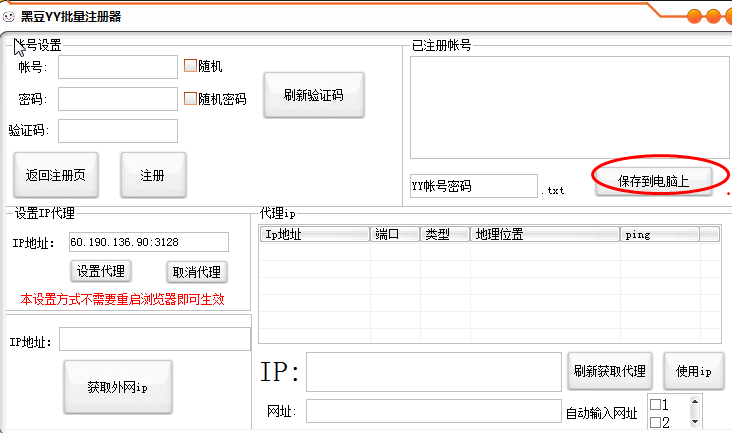Click the YY帐号密码 filename field
Screen dimensions: 732x433
474,186
